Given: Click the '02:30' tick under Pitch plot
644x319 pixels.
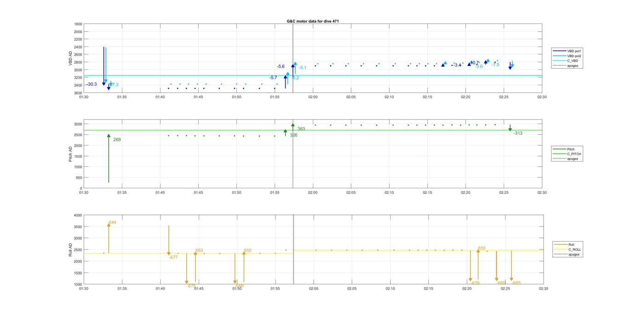Looking at the screenshot, I should click(542, 192).
